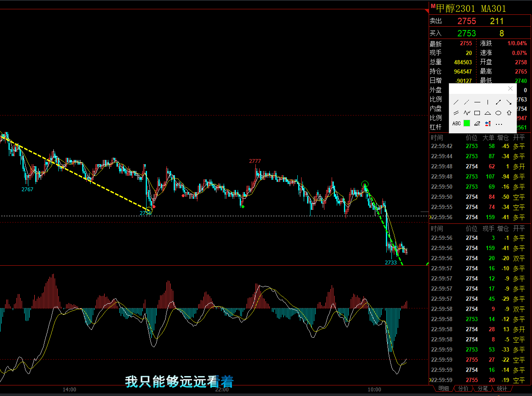Select the line segment with endpoints tool
532x396 pixels.
(499, 102)
